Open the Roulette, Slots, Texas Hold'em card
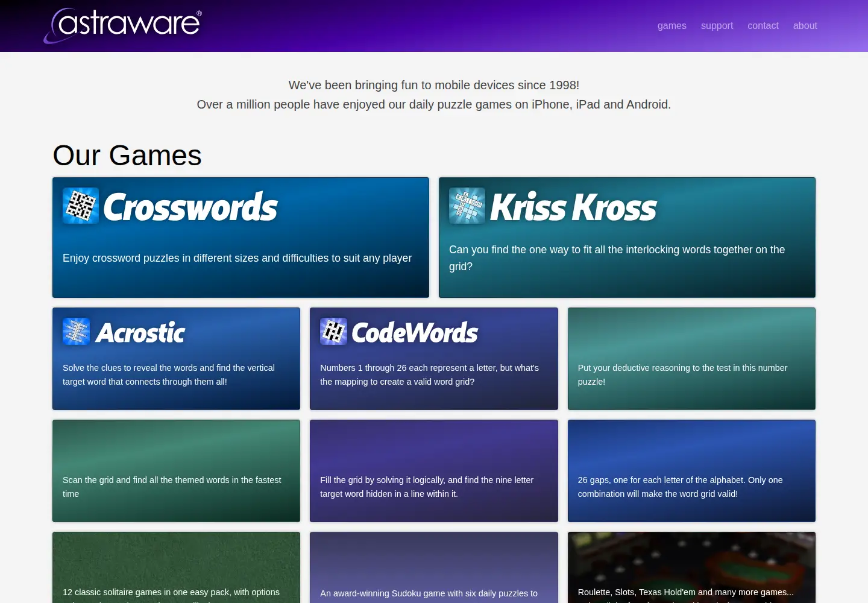Screen dimensions: 868x603 691,567
